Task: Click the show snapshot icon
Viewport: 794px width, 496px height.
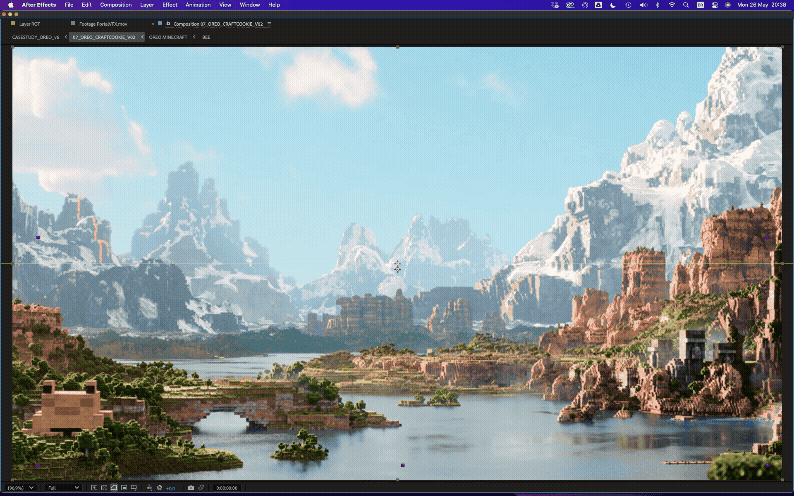Action: (x=201, y=488)
